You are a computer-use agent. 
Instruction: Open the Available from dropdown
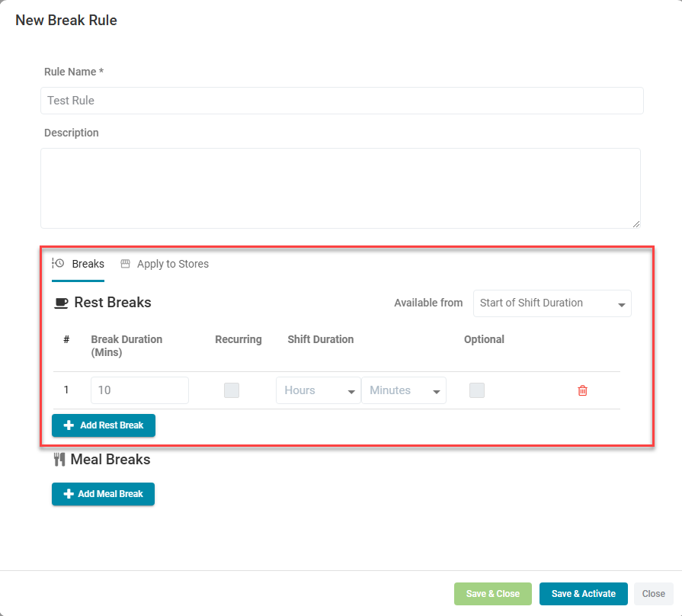click(552, 303)
